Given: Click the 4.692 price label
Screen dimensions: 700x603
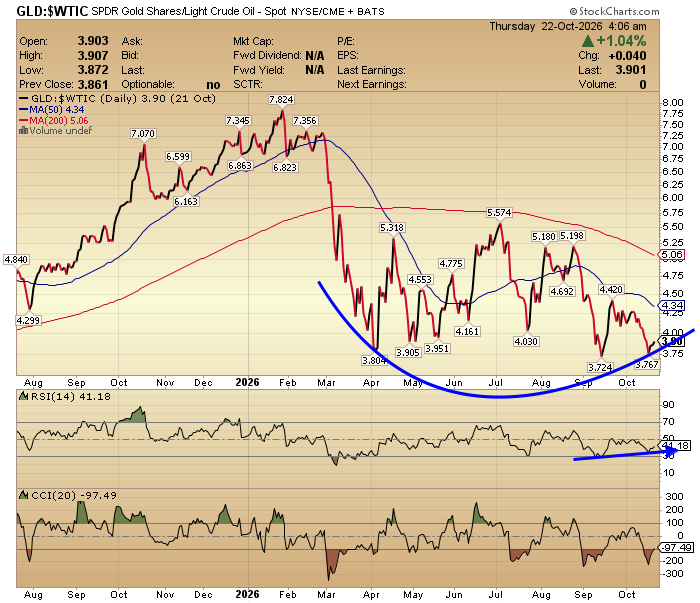Looking at the screenshot, I should [x=562, y=292].
